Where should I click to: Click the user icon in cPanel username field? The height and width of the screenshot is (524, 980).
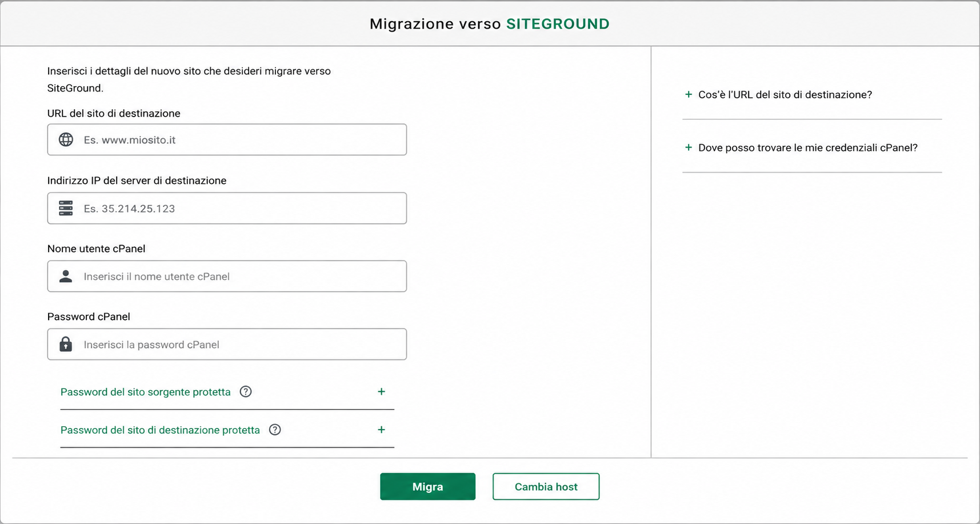66,276
